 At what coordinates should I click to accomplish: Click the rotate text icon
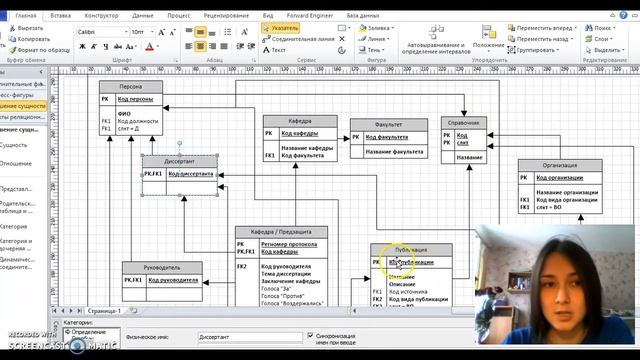[244, 32]
